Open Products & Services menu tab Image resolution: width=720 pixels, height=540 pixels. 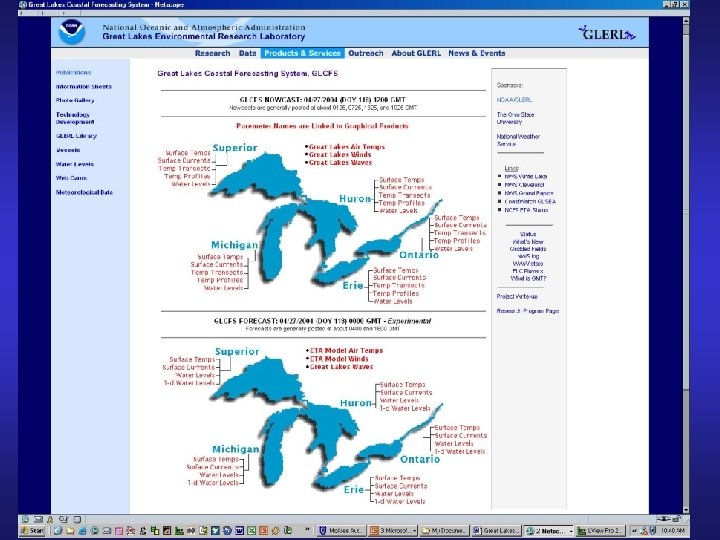coord(302,53)
